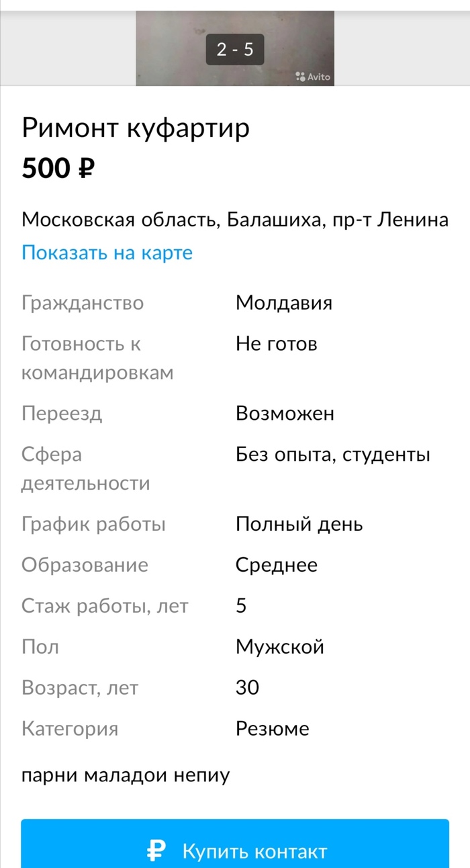
Task: Click the Возраст value 30
Action: 244,687
